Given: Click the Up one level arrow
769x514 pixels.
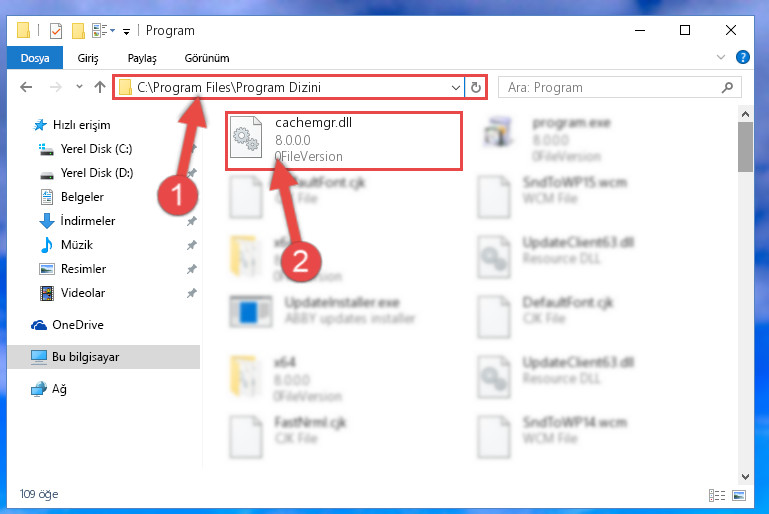Looking at the screenshot, I should (x=100, y=87).
